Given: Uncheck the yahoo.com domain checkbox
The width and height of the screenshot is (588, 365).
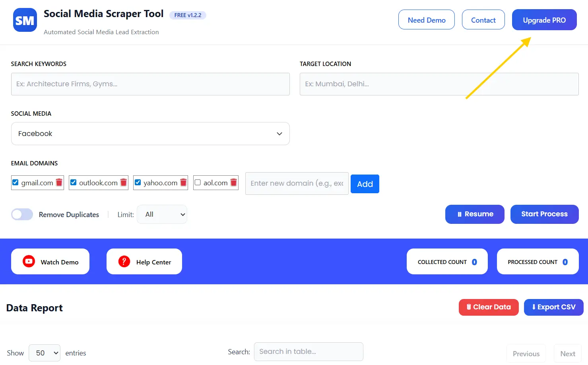Looking at the screenshot, I should click(x=138, y=182).
